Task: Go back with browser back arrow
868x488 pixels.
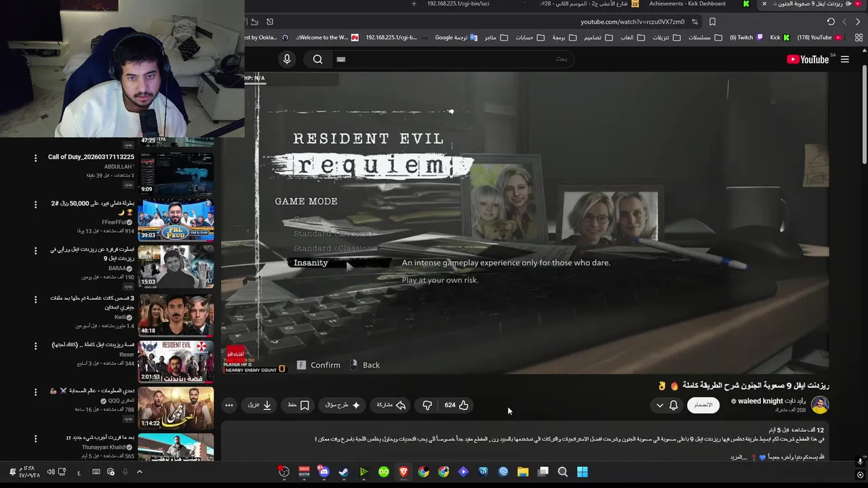Action: 858,22
